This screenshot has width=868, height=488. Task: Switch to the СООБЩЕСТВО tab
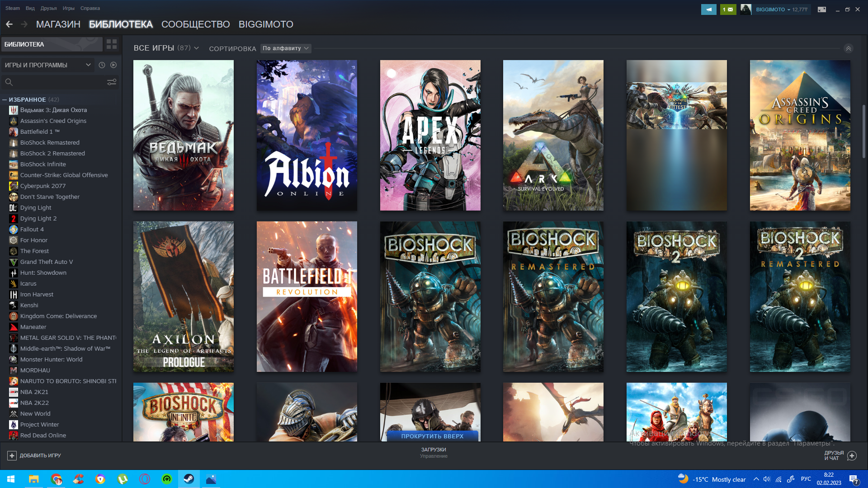click(x=196, y=24)
